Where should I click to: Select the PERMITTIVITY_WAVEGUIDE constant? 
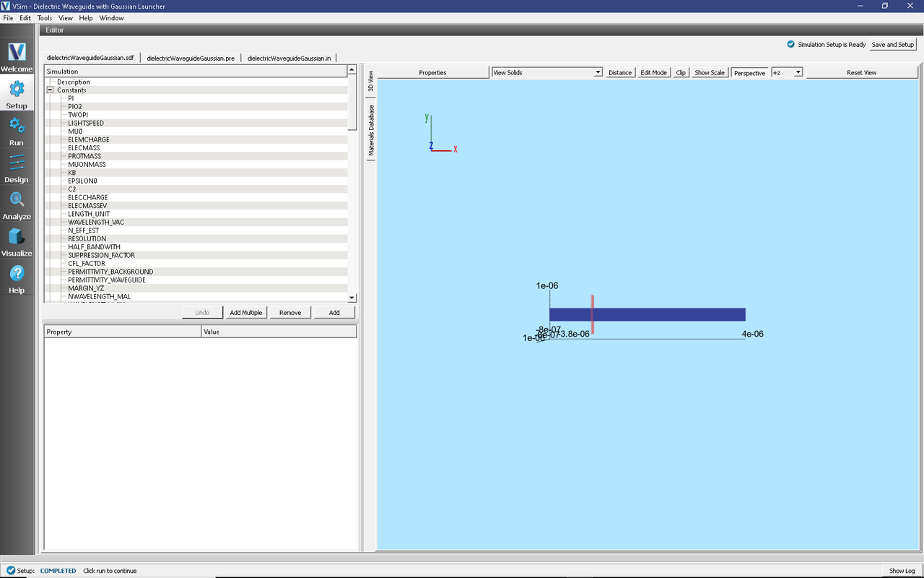[x=107, y=280]
